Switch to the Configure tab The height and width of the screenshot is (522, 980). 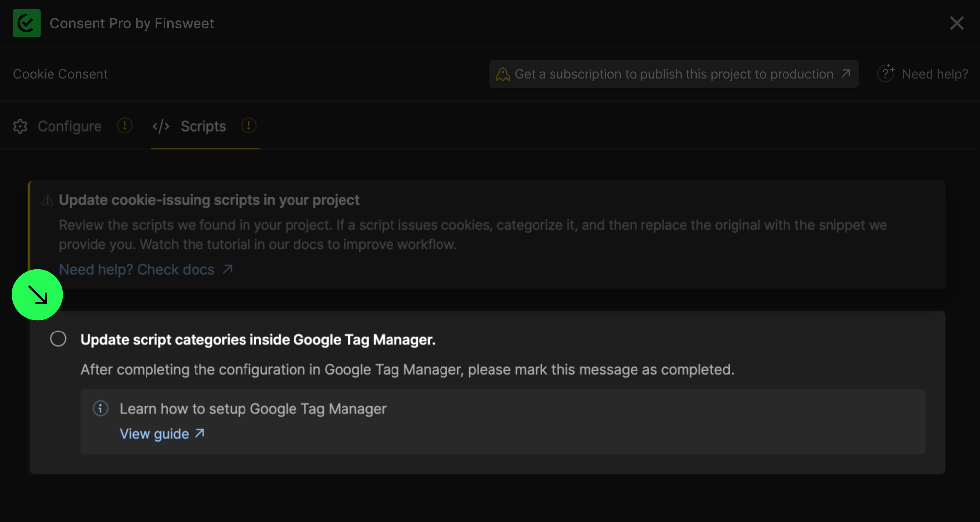73,126
